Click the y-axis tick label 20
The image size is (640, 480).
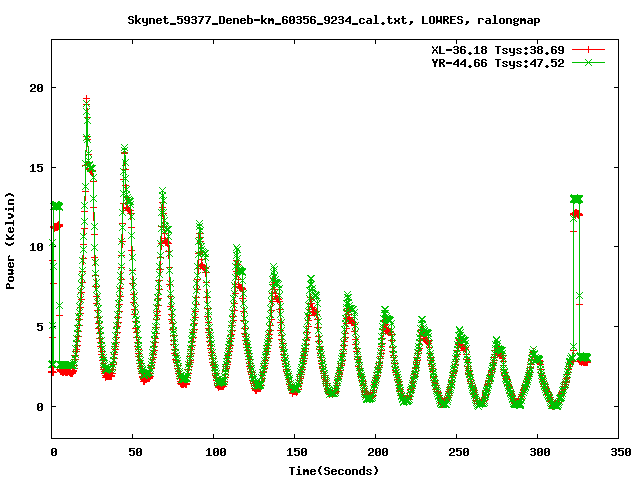(36, 87)
